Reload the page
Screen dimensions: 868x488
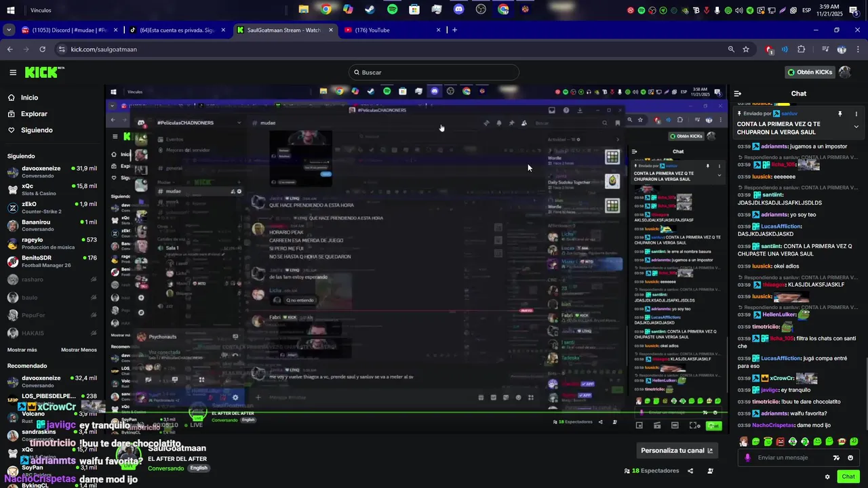coord(42,49)
